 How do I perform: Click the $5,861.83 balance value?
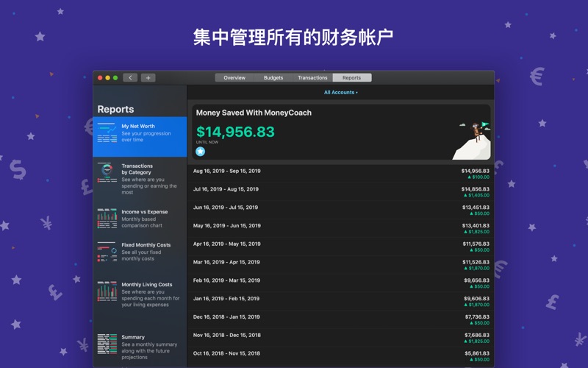point(477,353)
